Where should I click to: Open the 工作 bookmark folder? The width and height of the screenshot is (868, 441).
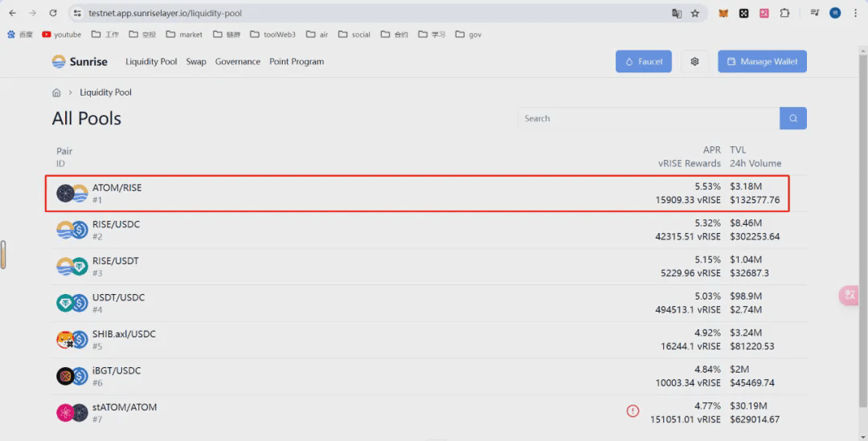pyautogui.click(x=105, y=35)
